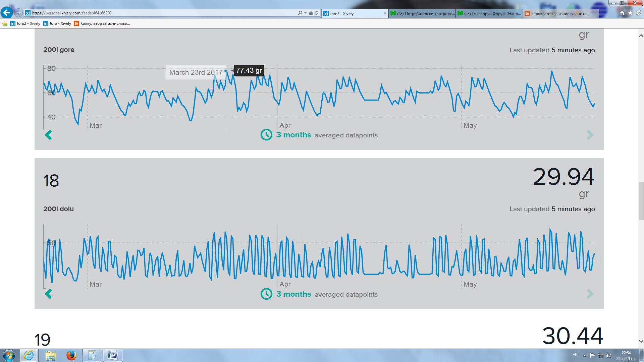Click the next arrow under the 200l gore chart
The image size is (644, 362).
click(590, 135)
